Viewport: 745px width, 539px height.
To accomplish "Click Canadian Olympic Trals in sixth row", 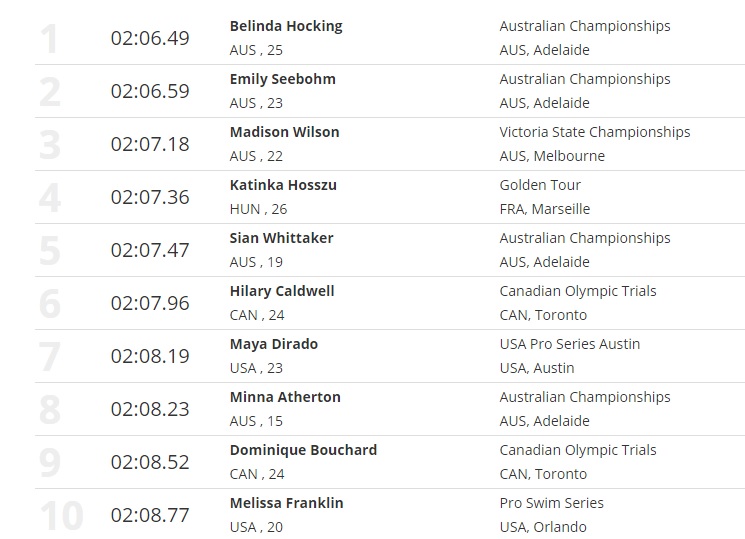I will [x=578, y=291].
